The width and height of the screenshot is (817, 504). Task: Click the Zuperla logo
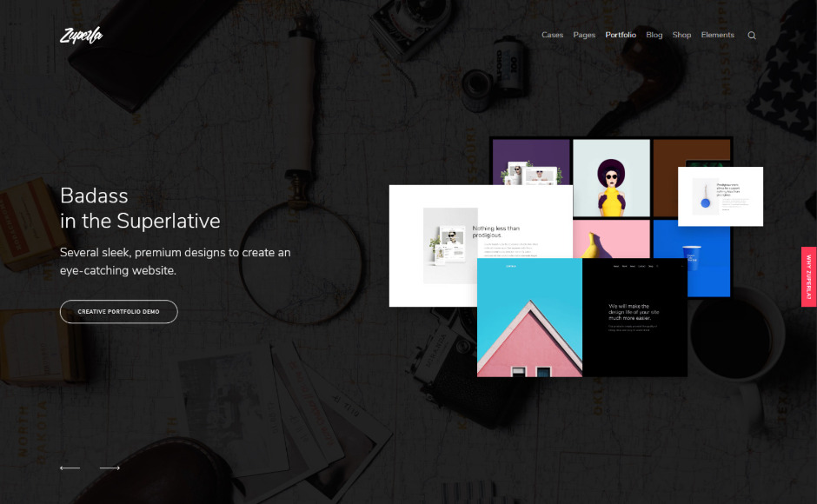(81, 36)
